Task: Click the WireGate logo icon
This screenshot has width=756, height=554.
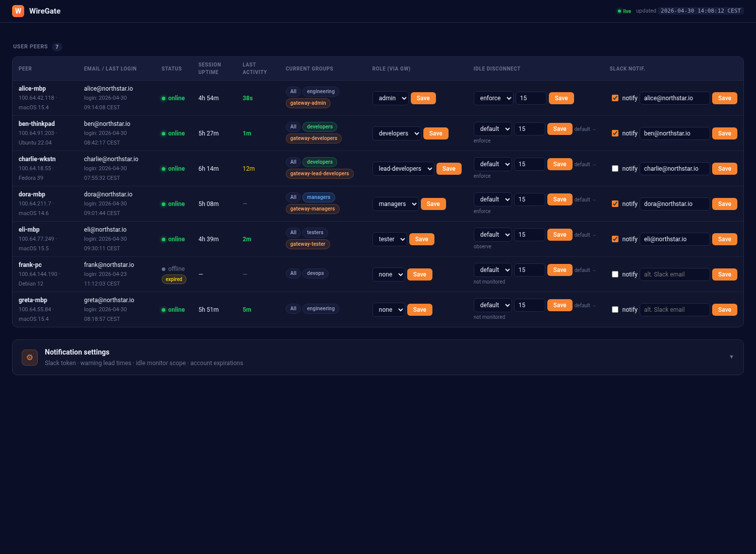Action: tap(18, 11)
